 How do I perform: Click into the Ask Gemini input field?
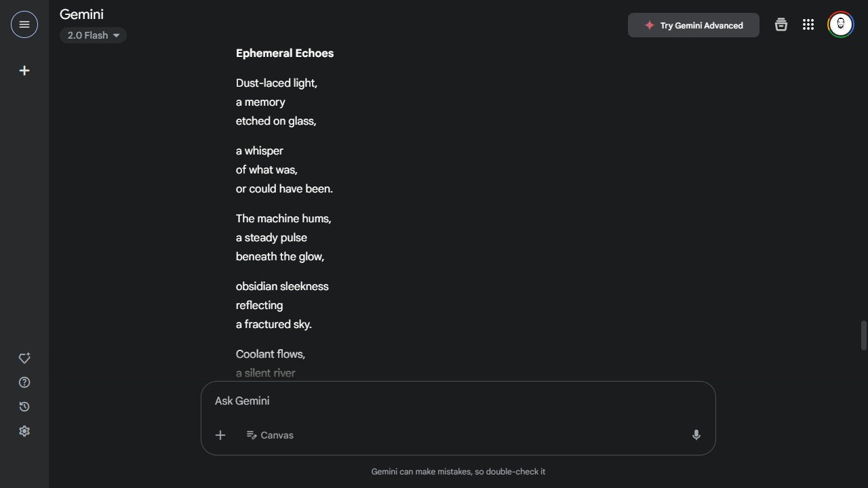tap(458, 401)
